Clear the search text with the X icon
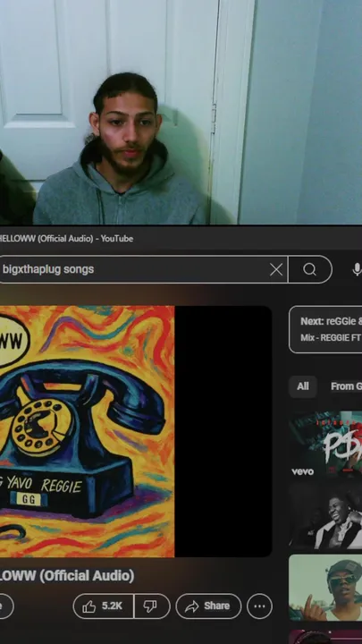Screen dimensions: 362x644 [276, 269]
